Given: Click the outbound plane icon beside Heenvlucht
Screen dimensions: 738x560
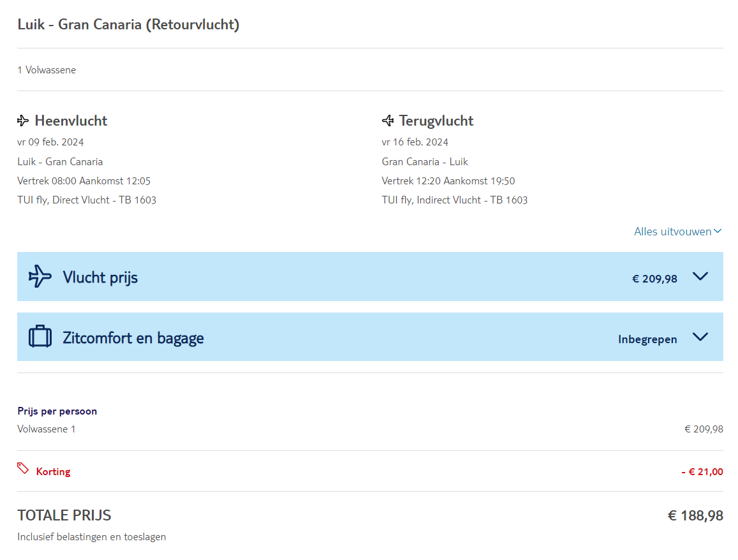Looking at the screenshot, I should pyautogui.click(x=23, y=121).
